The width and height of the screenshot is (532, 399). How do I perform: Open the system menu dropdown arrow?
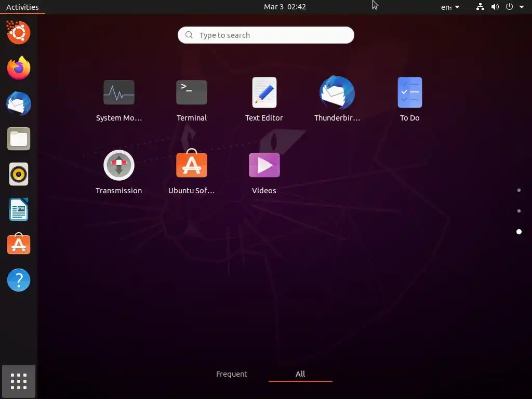522,7
